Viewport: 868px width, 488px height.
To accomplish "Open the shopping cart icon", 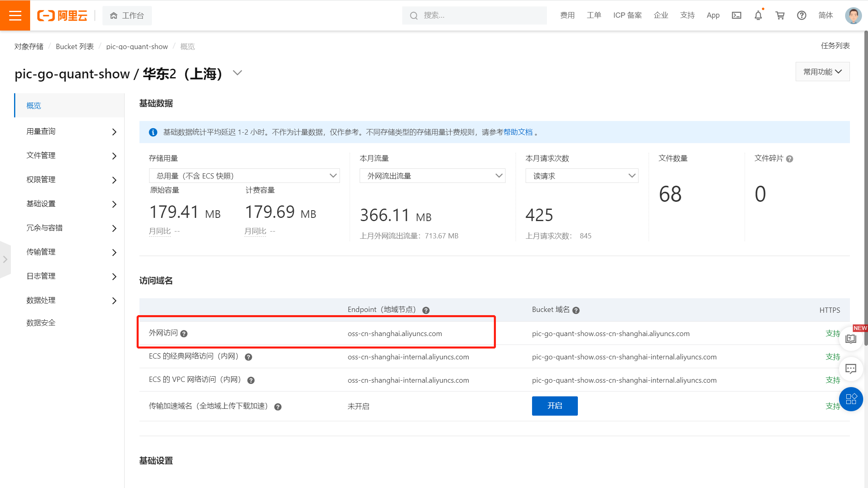I will (x=780, y=15).
